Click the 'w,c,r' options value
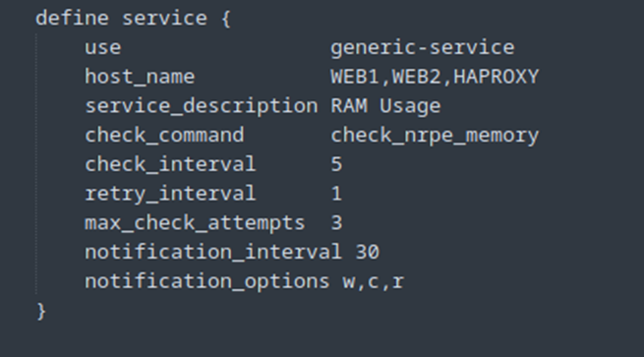The width and height of the screenshot is (644, 357). pyautogui.click(x=374, y=282)
